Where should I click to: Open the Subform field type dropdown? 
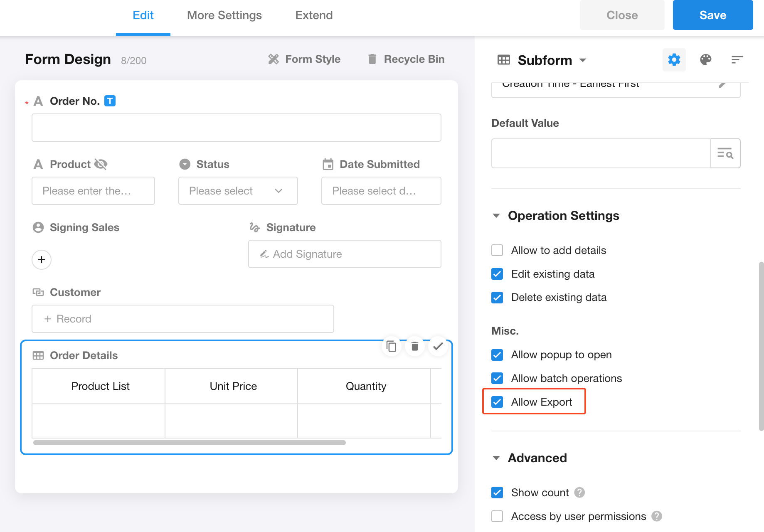[x=582, y=60]
